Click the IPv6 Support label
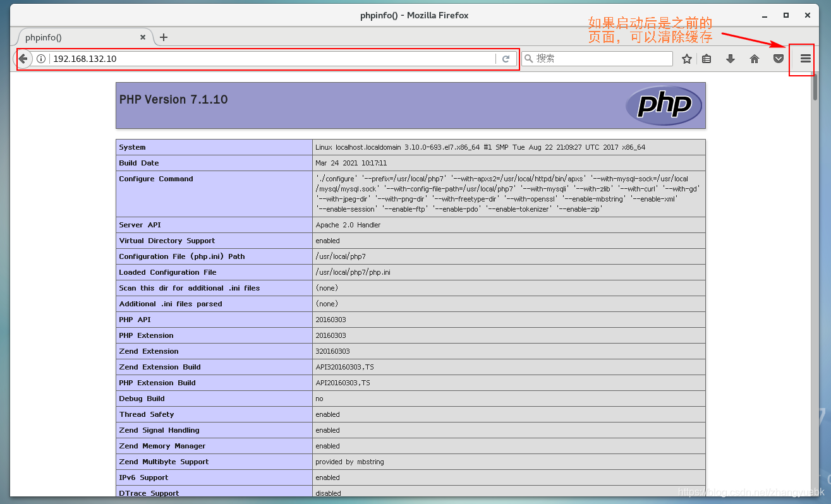 143,477
